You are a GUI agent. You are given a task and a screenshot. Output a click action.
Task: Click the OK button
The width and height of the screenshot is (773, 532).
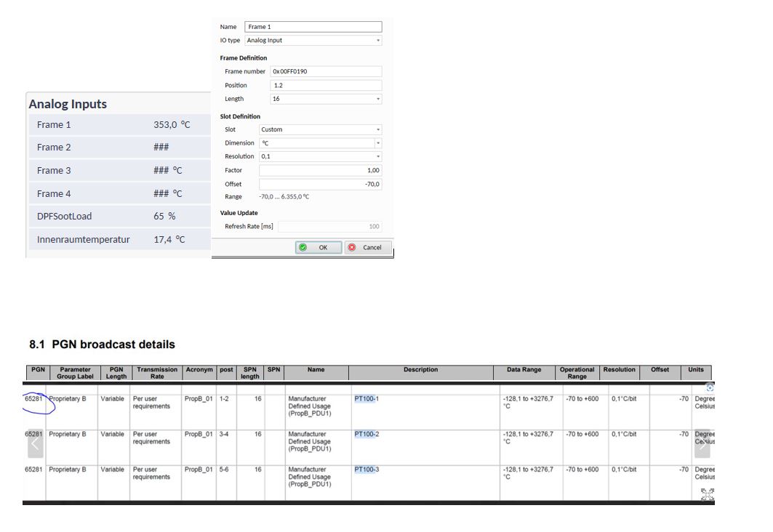[x=319, y=247]
